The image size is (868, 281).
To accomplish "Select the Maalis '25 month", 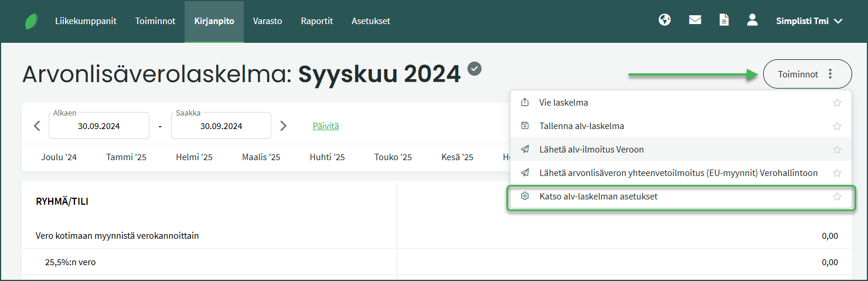I will pyautogui.click(x=261, y=157).
